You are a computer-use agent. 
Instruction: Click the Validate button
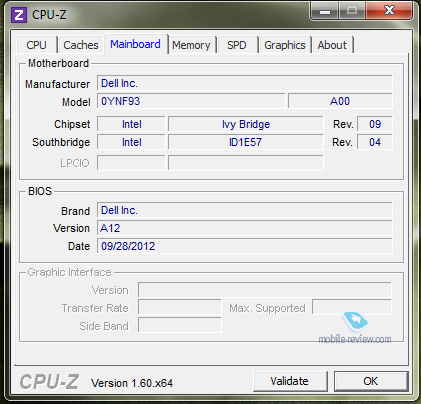pyautogui.click(x=290, y=381)
